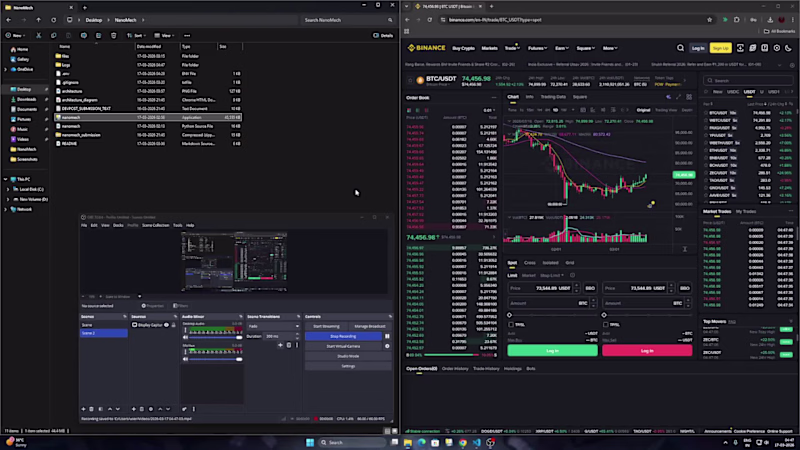Lock the Display Capture source

pos(173,325)
